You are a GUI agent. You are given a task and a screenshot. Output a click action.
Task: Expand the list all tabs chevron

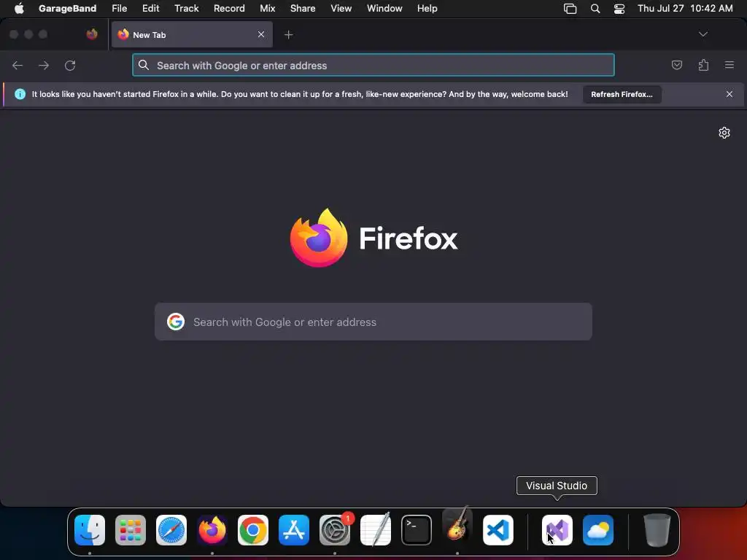[703, 34]
